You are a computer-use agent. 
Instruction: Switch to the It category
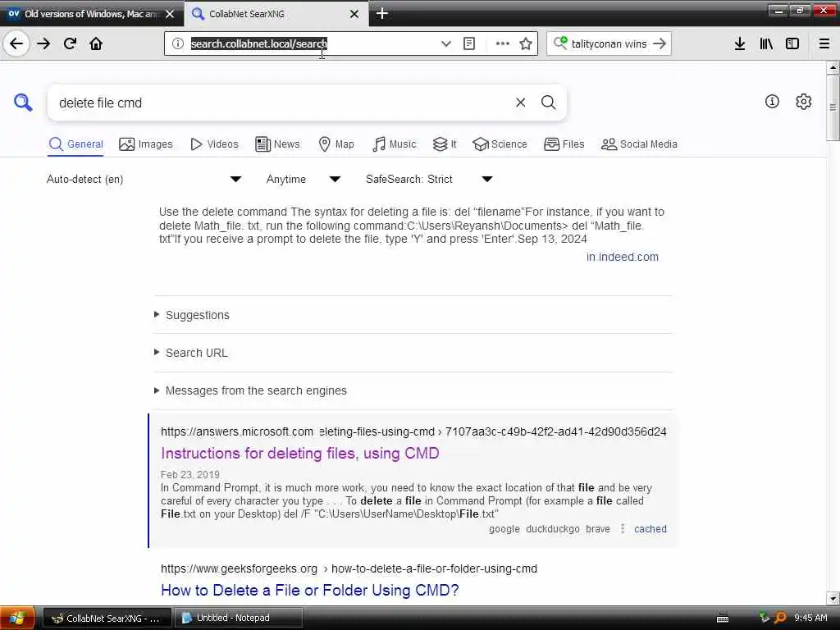click(444, 144)
